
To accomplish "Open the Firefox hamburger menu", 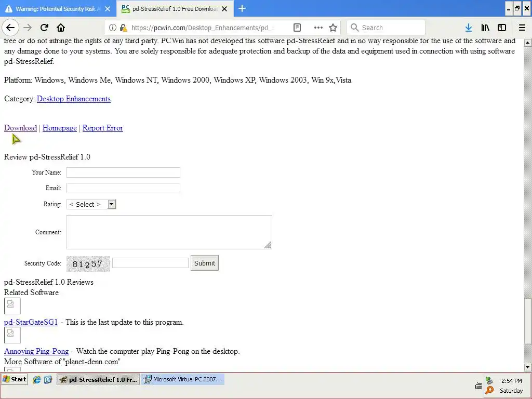I will 522,28.
